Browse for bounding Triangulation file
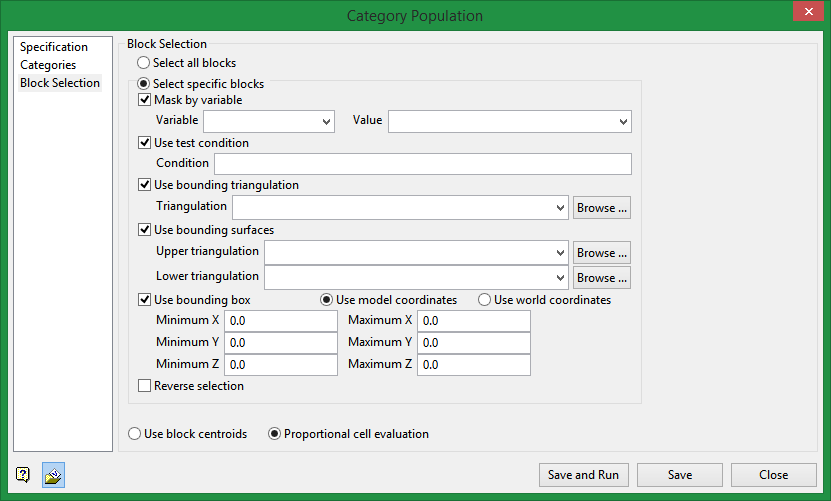831x501 pixels. click(602, 208)
